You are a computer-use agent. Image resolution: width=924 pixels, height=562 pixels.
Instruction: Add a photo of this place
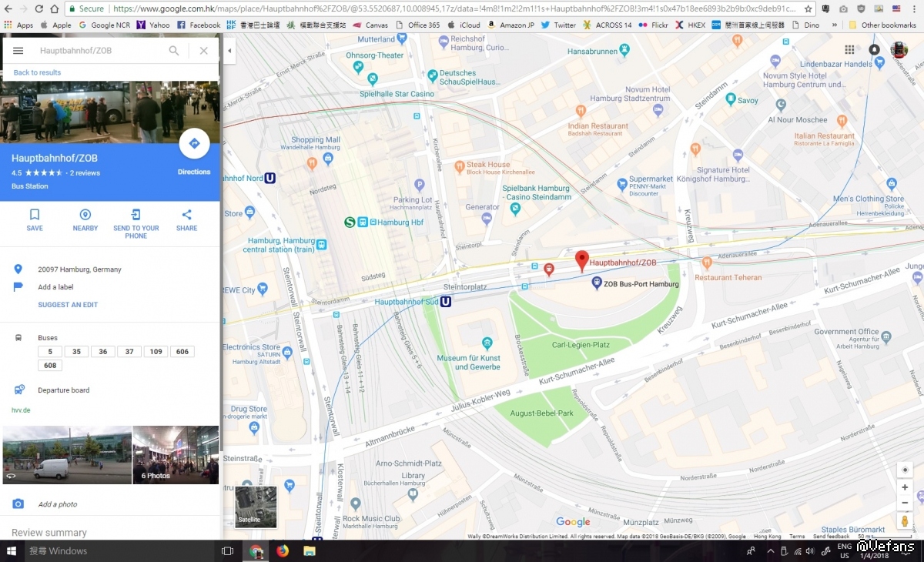coord(58,504)
